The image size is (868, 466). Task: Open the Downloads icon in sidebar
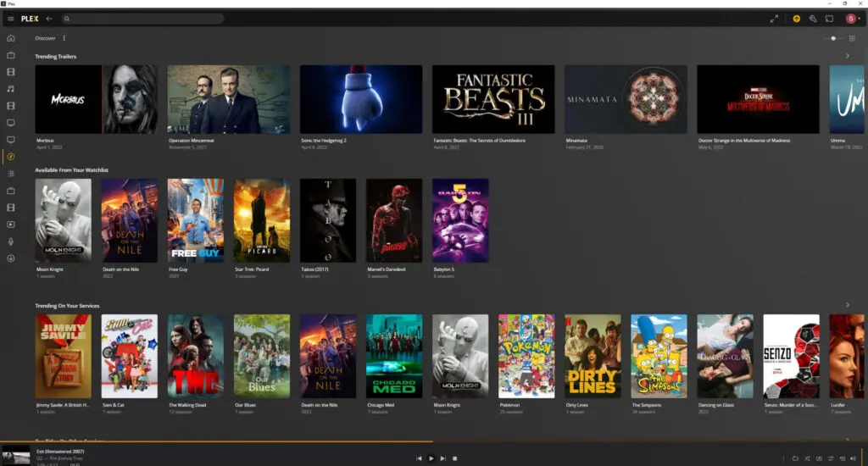10,258
